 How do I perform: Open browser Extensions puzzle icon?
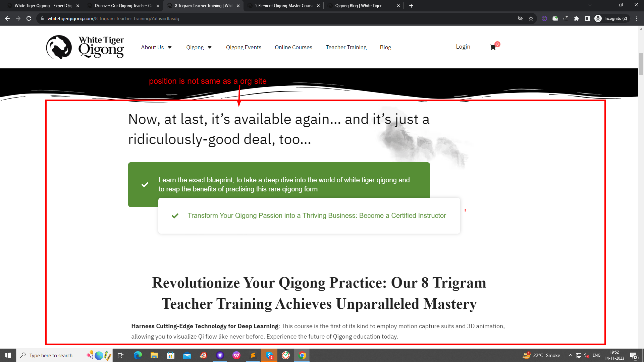(x=577, y=18)
